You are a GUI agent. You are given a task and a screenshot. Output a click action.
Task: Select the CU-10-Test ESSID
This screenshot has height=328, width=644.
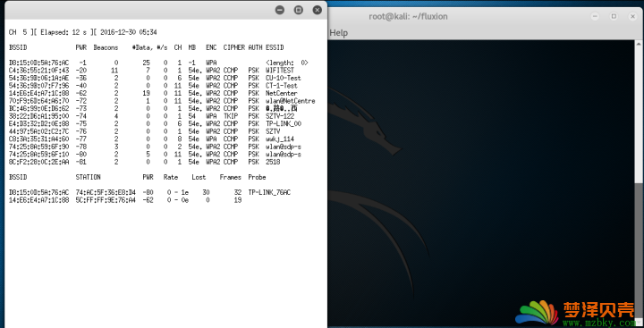click(x=283, y=78)
